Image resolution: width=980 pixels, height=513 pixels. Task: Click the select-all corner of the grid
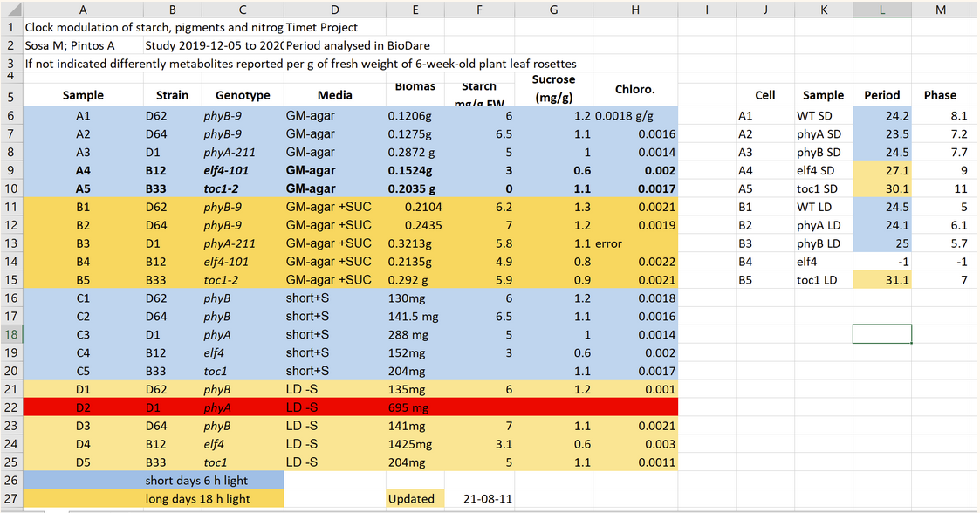11,9
